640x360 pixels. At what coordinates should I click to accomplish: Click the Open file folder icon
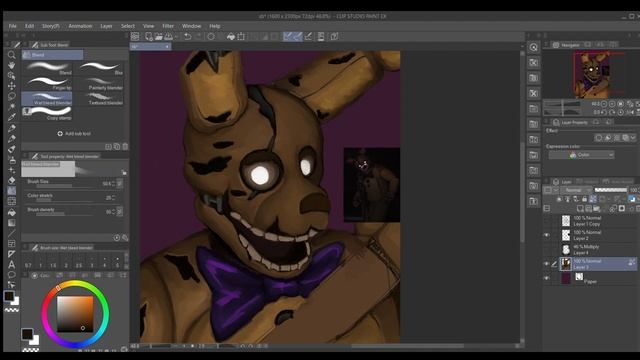point(158,37)
